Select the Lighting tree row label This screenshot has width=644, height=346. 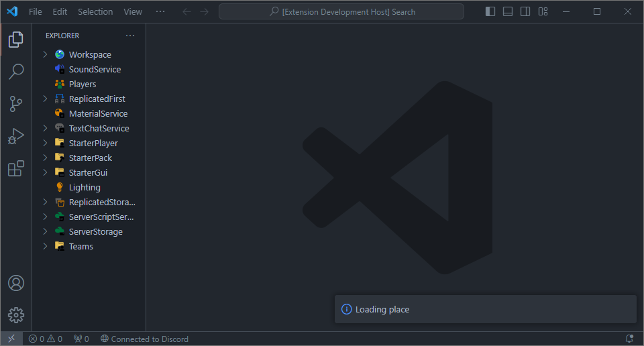85,188
